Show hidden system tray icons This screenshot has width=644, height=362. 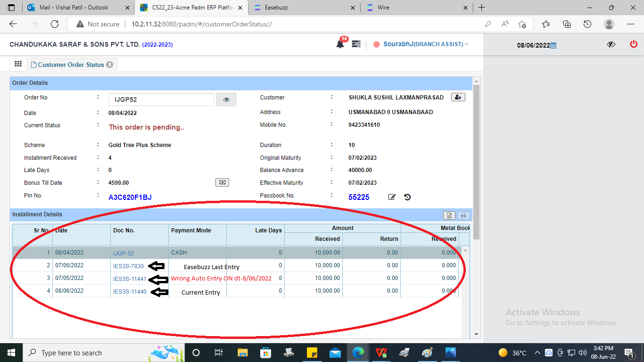tap(537, 353)
